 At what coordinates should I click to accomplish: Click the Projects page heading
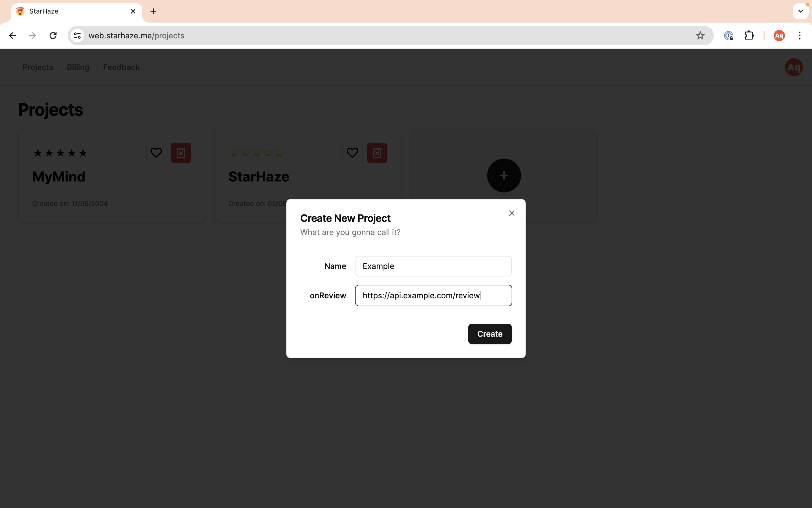point(51,110)
